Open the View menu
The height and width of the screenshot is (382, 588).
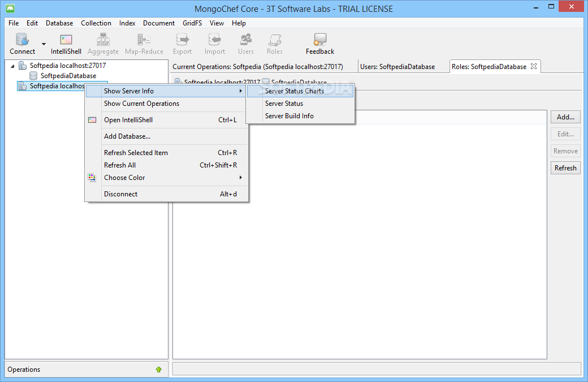(x=217, y=23)
